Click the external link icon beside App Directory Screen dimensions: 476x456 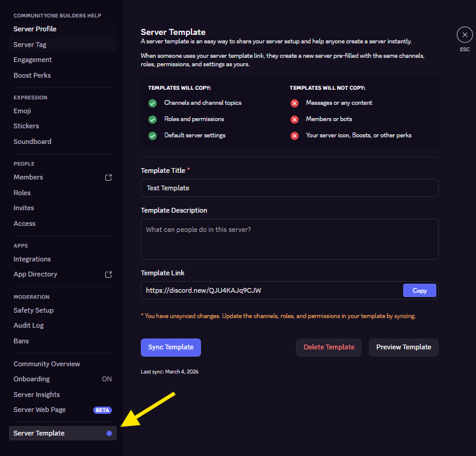(x=108, y=274)
